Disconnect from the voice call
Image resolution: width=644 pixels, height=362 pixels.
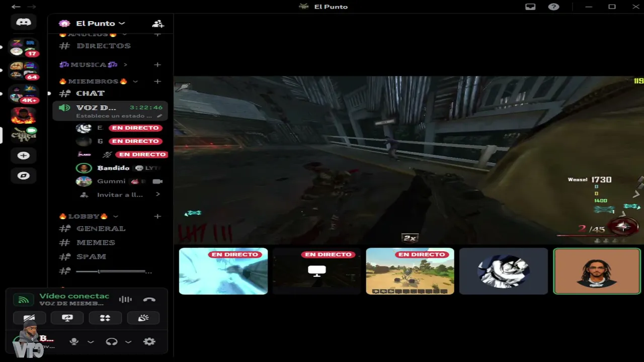click(149, 300)
